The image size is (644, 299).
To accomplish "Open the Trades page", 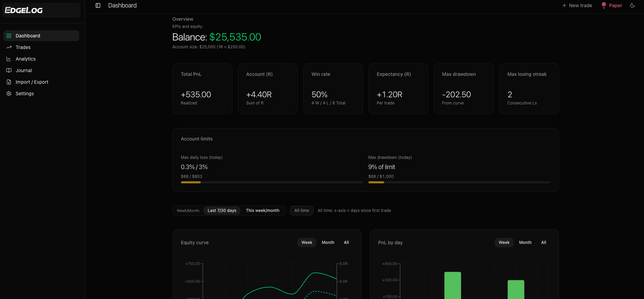I will click(x=41, y=47).
